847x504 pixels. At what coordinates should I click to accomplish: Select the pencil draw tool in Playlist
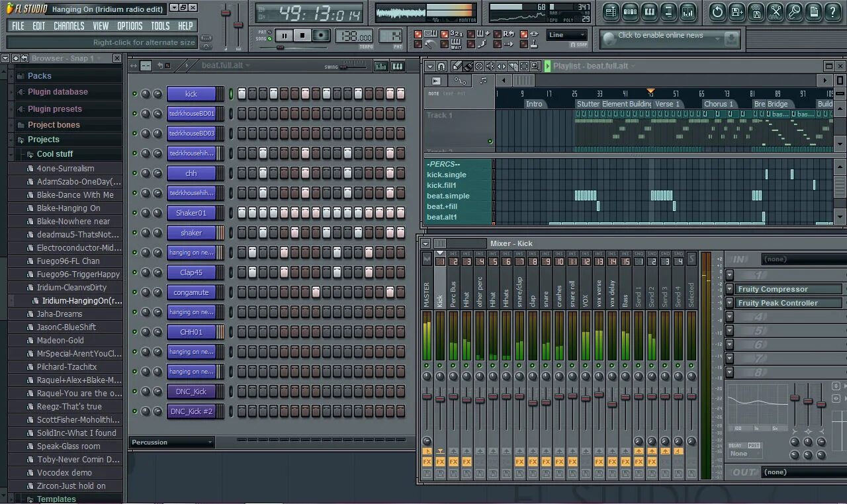point(457,66)
